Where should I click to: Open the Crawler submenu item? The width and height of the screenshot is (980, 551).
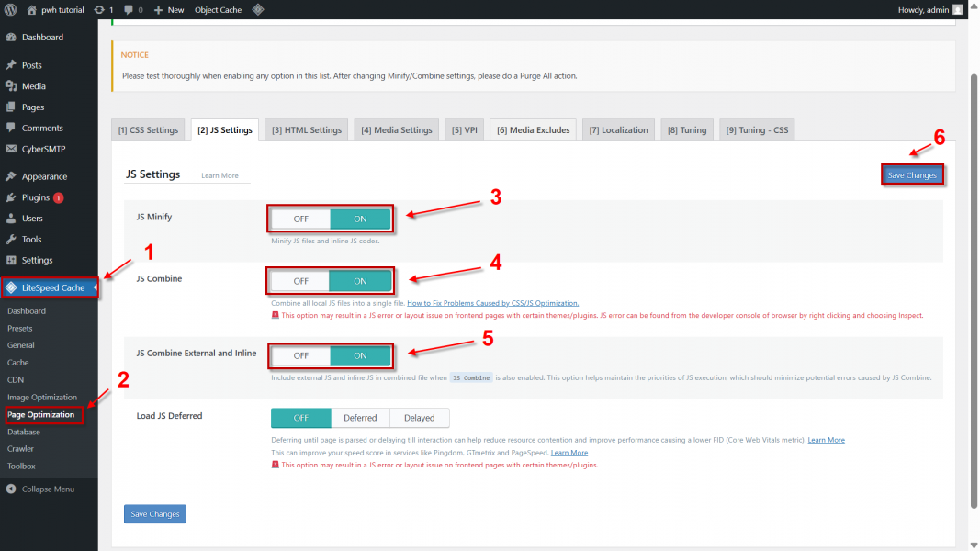click(20, 448)
